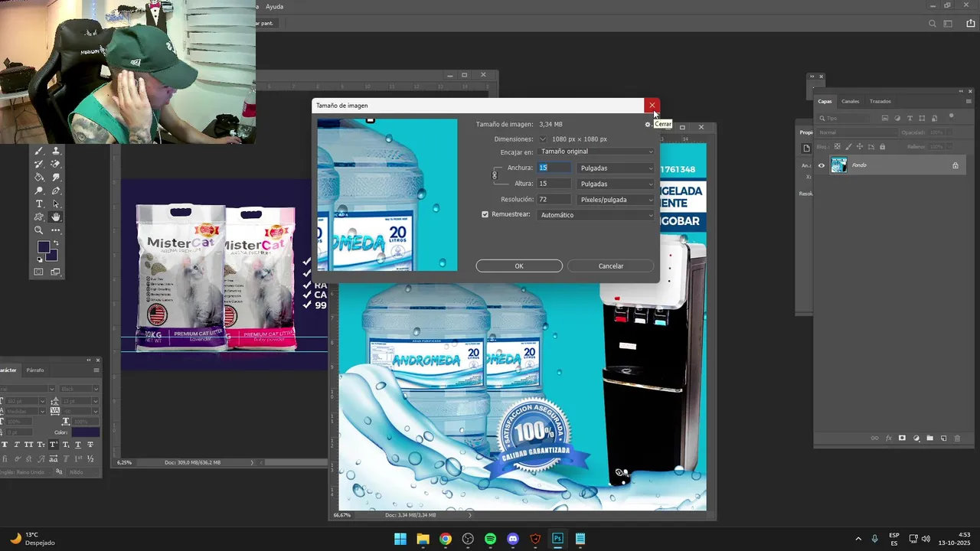
Task: Confirm the image size with OK
Action: click(x=519, y=266)
